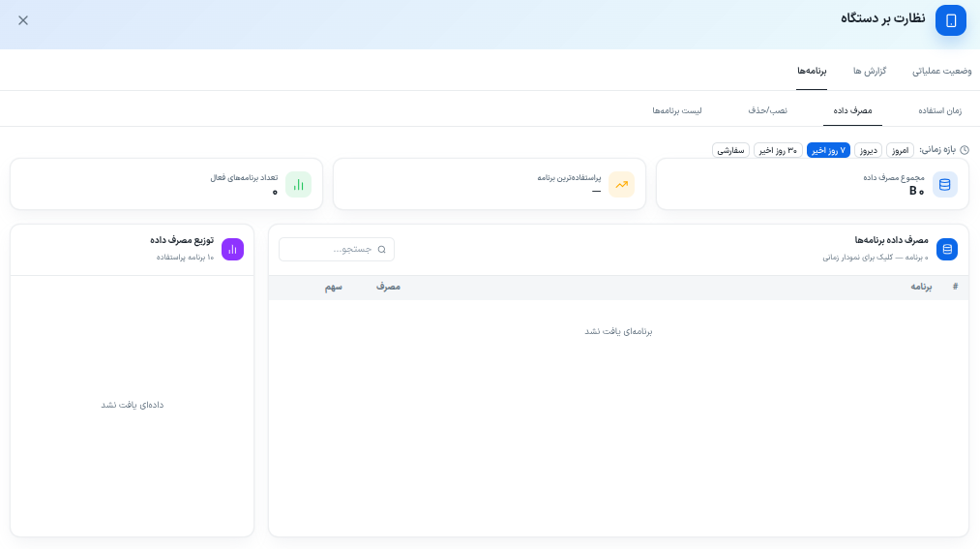Select the ۷ روز اخیر range

(x=828, y=150)
